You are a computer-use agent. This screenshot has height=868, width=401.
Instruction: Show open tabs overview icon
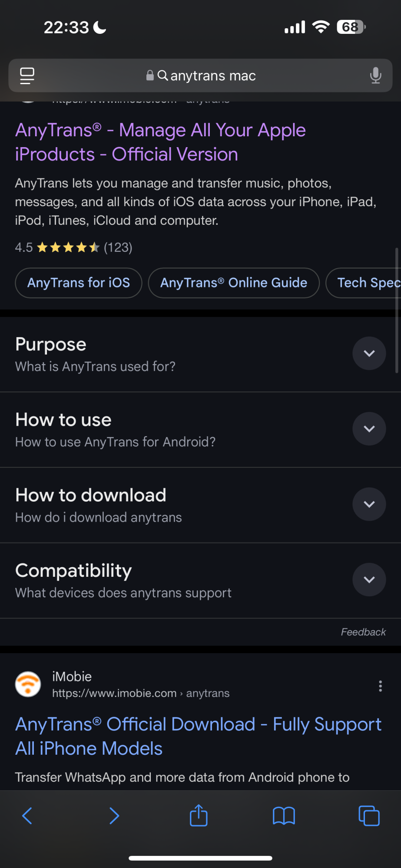pyautogui.click(x=369, y=816)
